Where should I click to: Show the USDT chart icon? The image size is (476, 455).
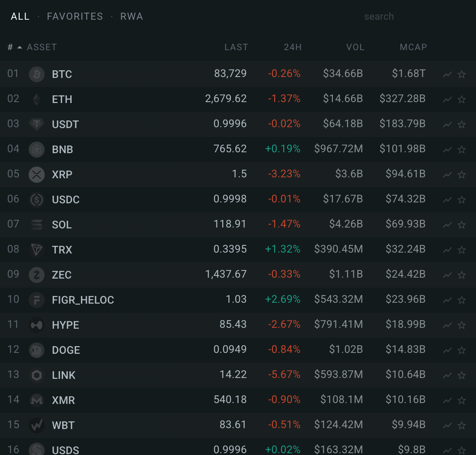click(x=447, y=124)
